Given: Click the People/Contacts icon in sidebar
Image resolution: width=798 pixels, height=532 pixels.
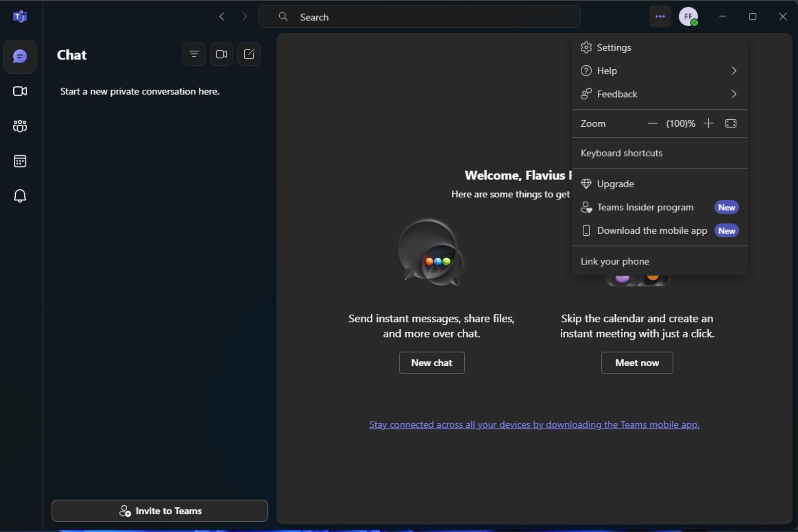Looking at the screenshot, I should (21, 126).
